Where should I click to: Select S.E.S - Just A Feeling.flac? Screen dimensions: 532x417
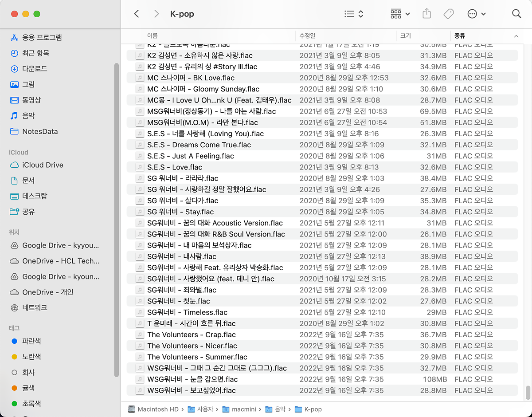[x=322, y=156]
